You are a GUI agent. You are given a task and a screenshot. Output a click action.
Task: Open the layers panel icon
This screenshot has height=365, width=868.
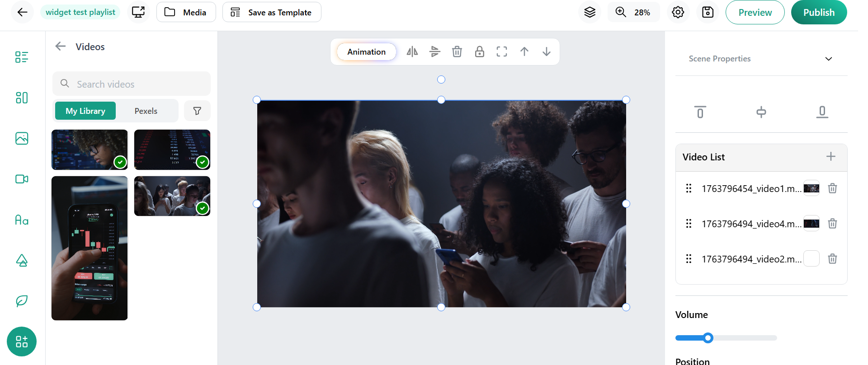[590, 12]
